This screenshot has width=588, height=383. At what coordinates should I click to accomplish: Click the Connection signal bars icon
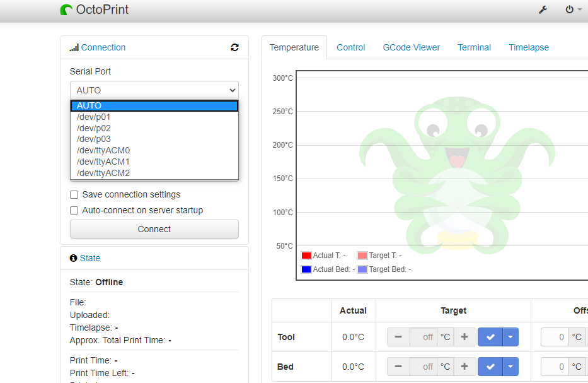[x=74, y=48]
